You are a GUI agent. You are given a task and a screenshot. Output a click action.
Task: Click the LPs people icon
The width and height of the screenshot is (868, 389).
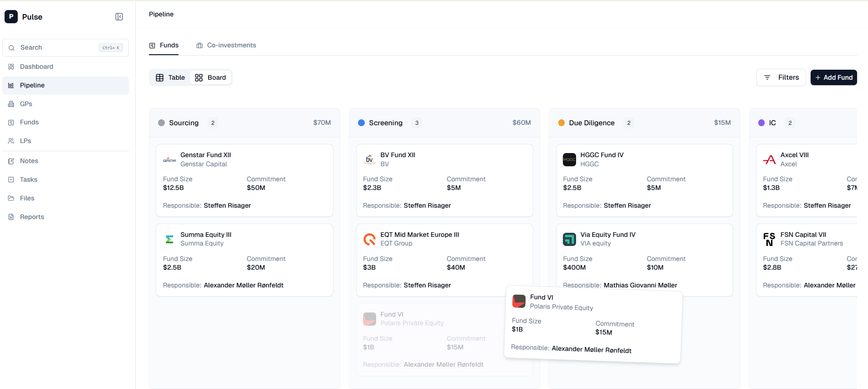point(11,141)
